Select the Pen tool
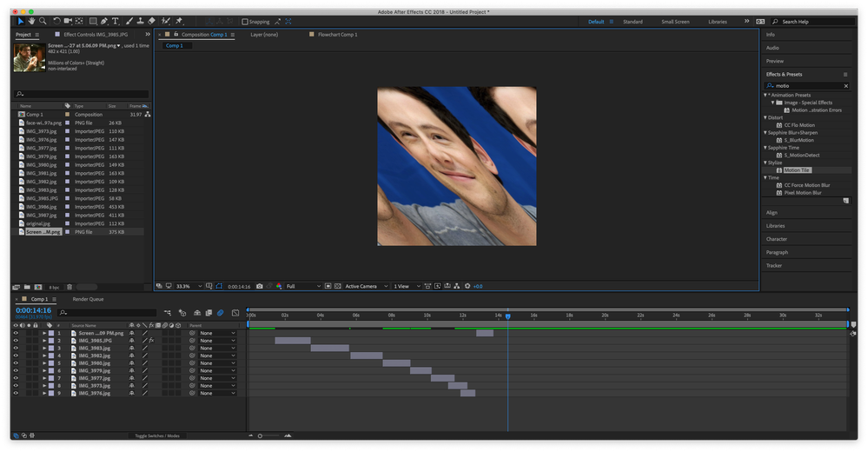868x452 pixels. pyautogui.click(x=104, y=21)
